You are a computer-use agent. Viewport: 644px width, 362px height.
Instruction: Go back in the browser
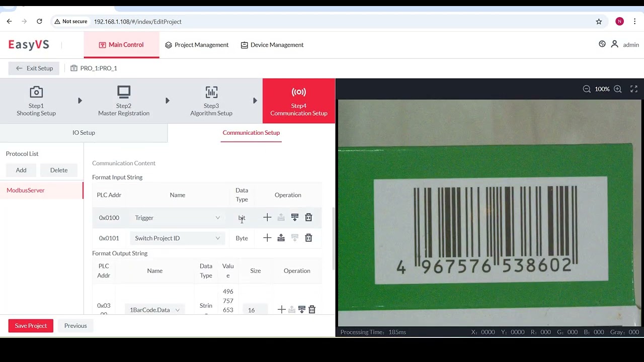click(x=9, y=22)
